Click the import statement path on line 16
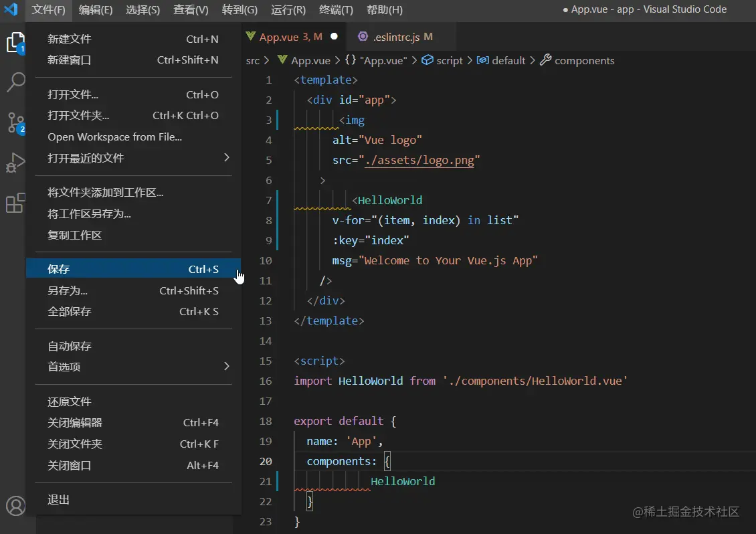The image size is (756, 534). [x=535, y=381]
